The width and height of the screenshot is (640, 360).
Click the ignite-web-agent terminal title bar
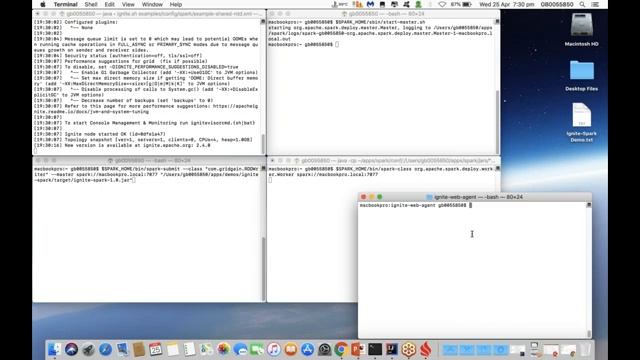(475, 197)
